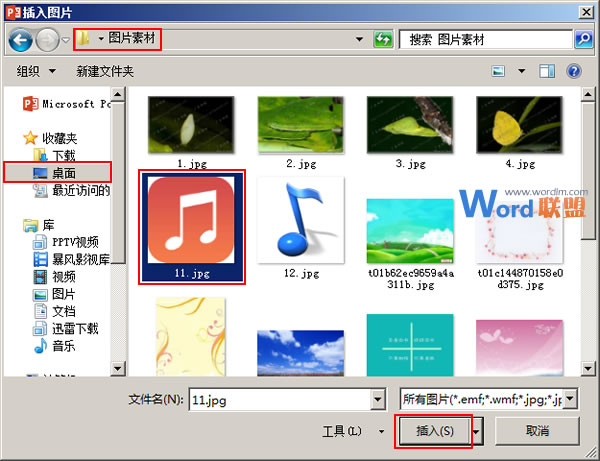Select the yellow swirl pattern thumbnail
The height and width of the screenshot is (461, 600).
[191, 337]
